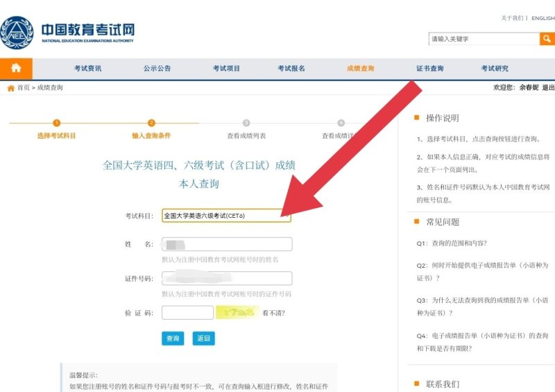The height and width of the screenshot is (392, 555).
Task: Click the 联系我们 heading
Action: pos(443,384)
